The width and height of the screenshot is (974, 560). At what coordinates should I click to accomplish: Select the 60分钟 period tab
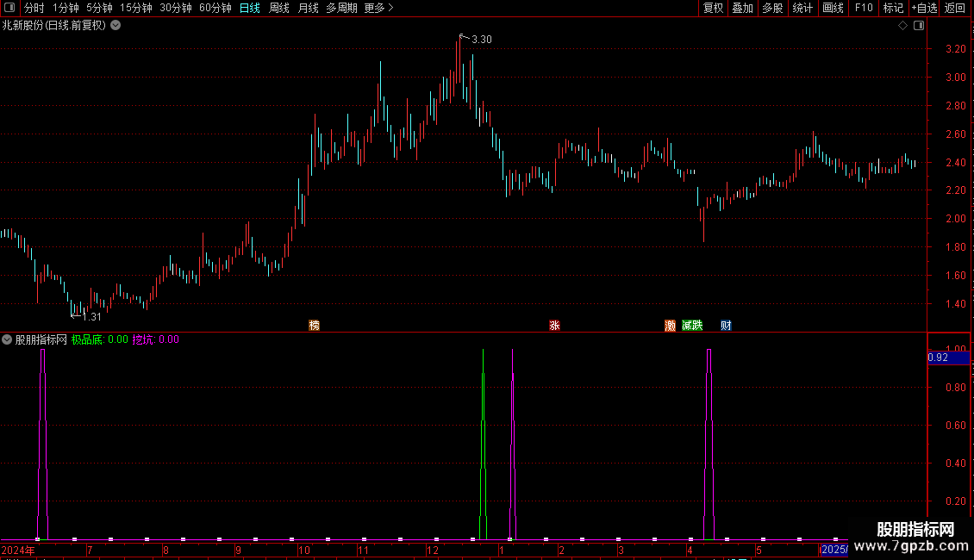click(x=215, y=8)
